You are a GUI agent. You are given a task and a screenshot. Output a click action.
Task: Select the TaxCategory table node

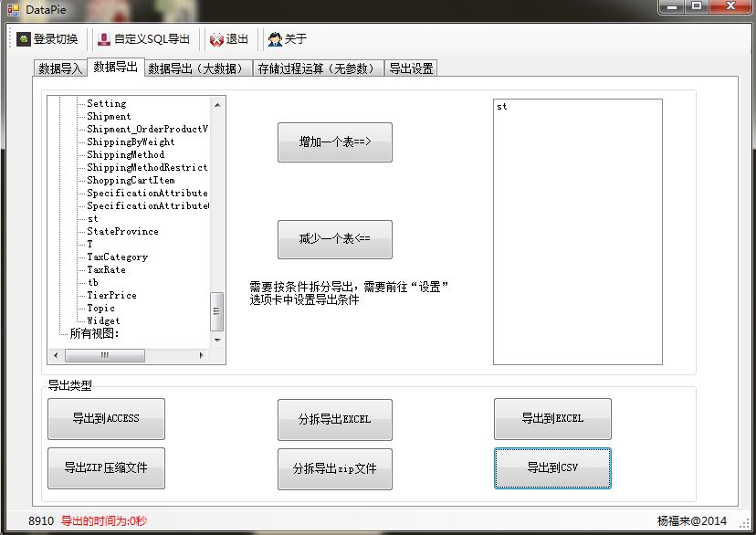pos(117,257)
